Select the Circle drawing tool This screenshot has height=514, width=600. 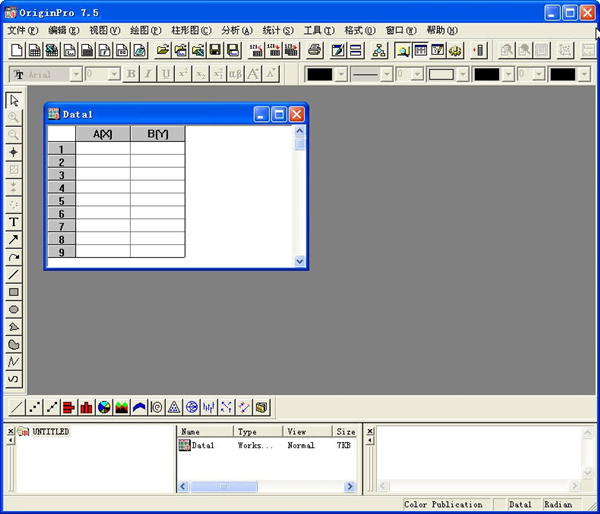pos(14,309)
